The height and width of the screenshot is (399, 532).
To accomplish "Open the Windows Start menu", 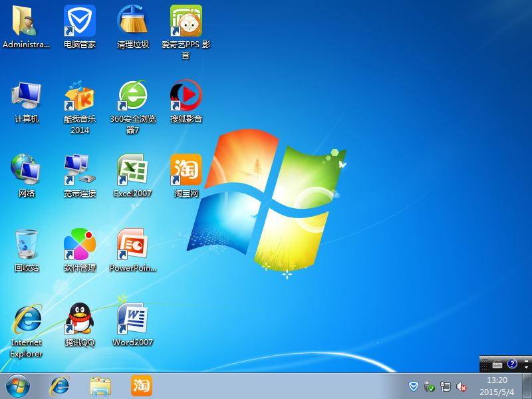I will point(18,386).
